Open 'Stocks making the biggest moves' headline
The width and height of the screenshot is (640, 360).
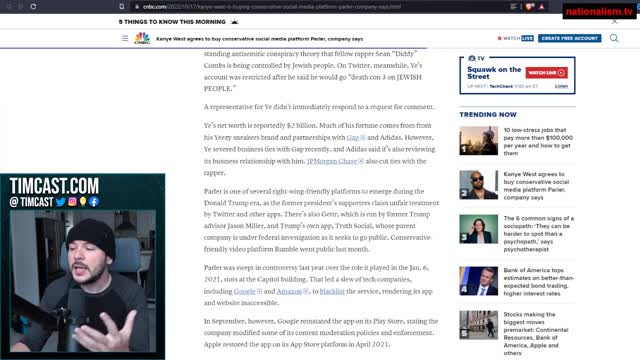[536, 333]
